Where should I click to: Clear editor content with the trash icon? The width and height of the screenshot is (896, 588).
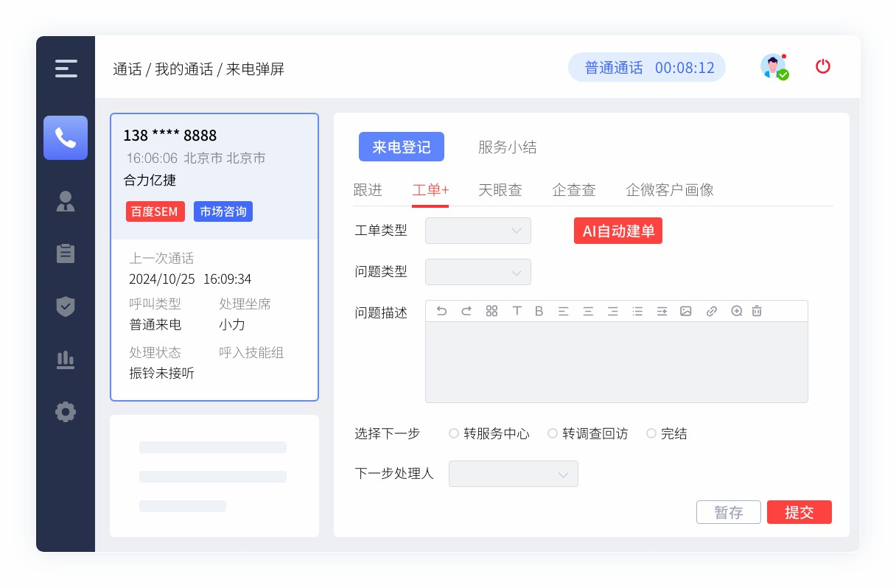click(757, 311)
